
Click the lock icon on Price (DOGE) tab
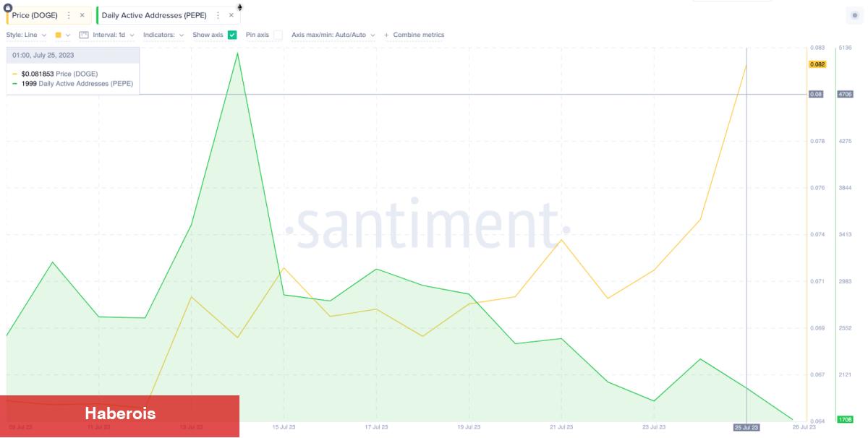(x=8, y=7)
